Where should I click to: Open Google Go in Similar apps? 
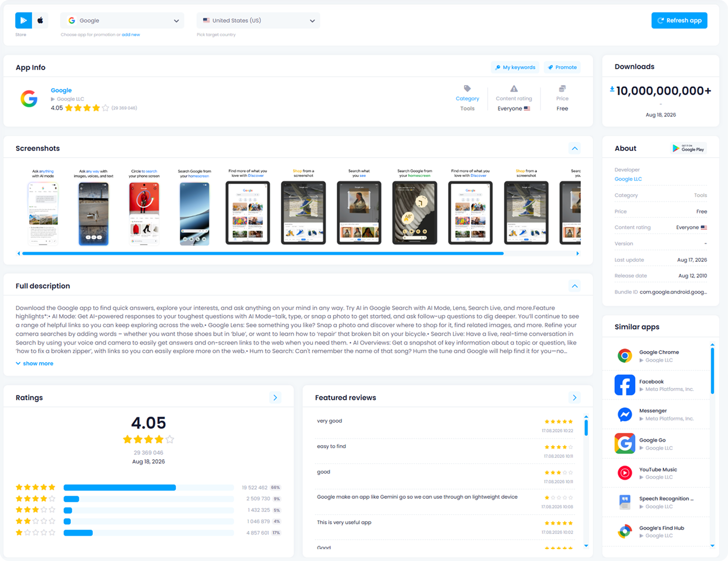pyautogui.click(x=656, y=444)
